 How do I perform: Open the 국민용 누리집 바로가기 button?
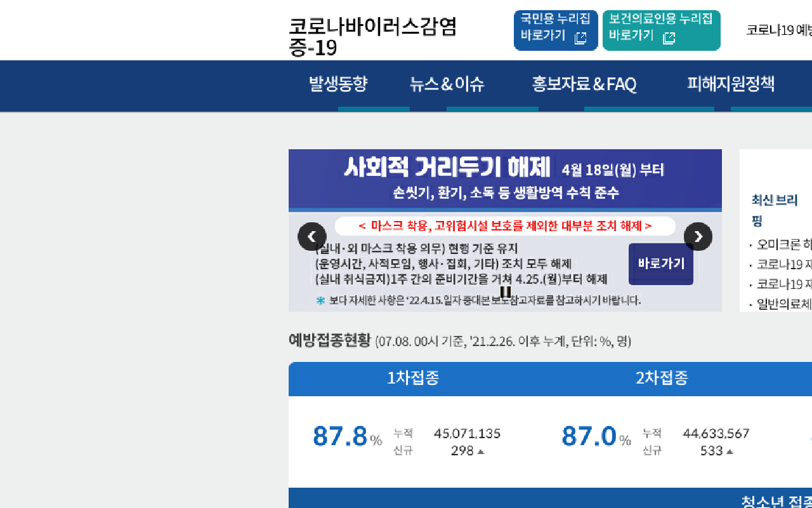555,30
